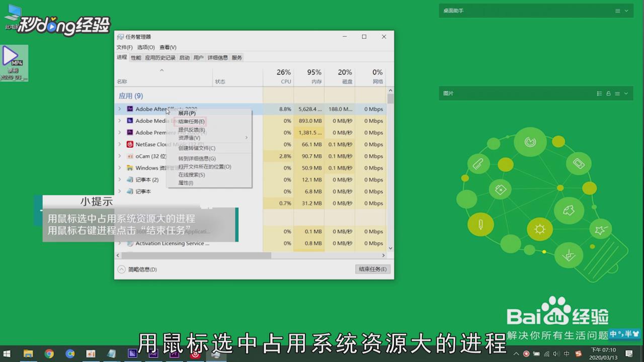This screenshot has width=644, height=362.
Task: Collapse the 图片 panel with its chevron
Action: (626, 94)
